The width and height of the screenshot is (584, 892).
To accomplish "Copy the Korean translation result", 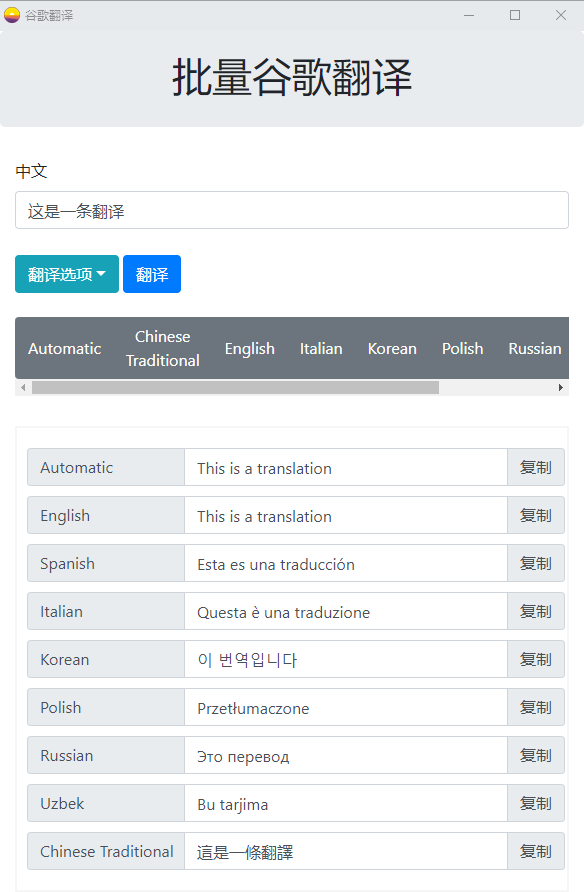I will coord(535,659).
